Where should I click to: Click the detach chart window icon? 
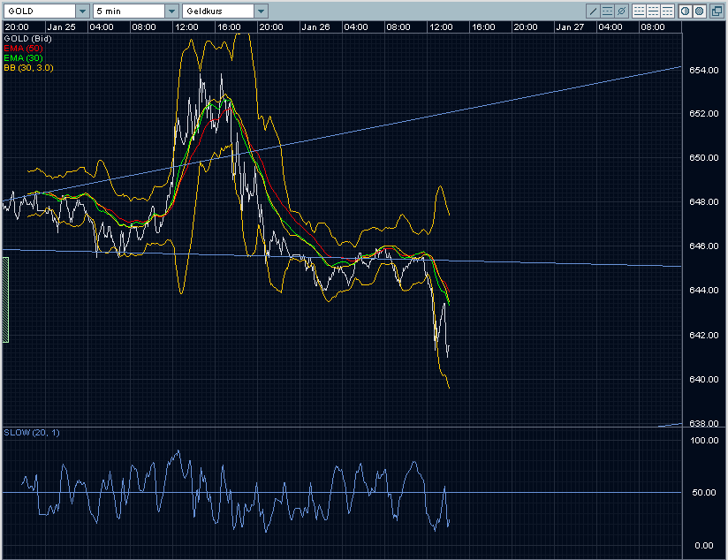(717, 11)
